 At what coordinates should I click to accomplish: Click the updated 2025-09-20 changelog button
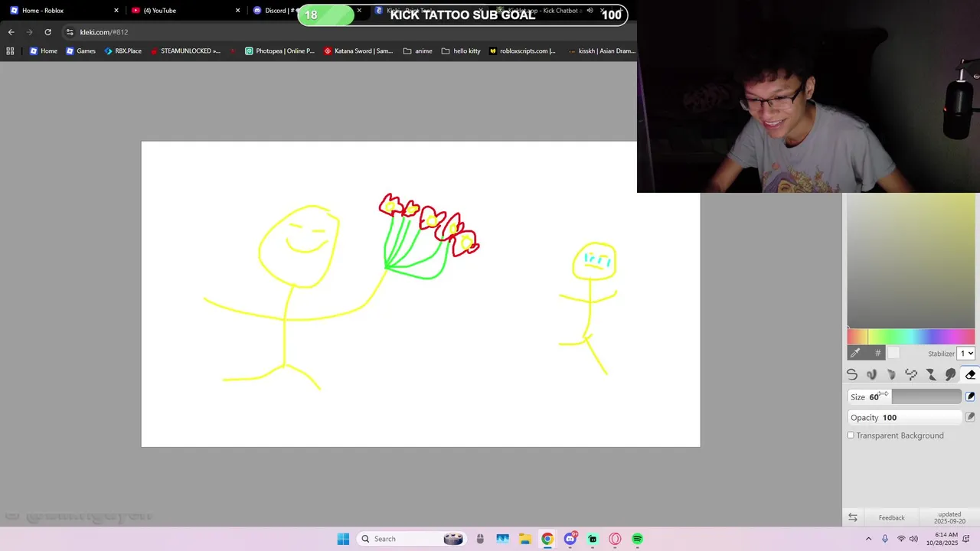(949, 518)
